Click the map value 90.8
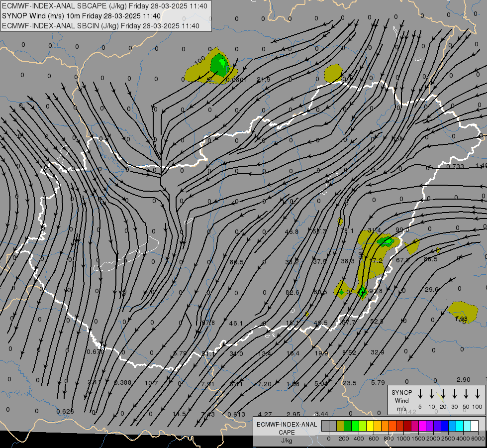 tap(376, 291)
